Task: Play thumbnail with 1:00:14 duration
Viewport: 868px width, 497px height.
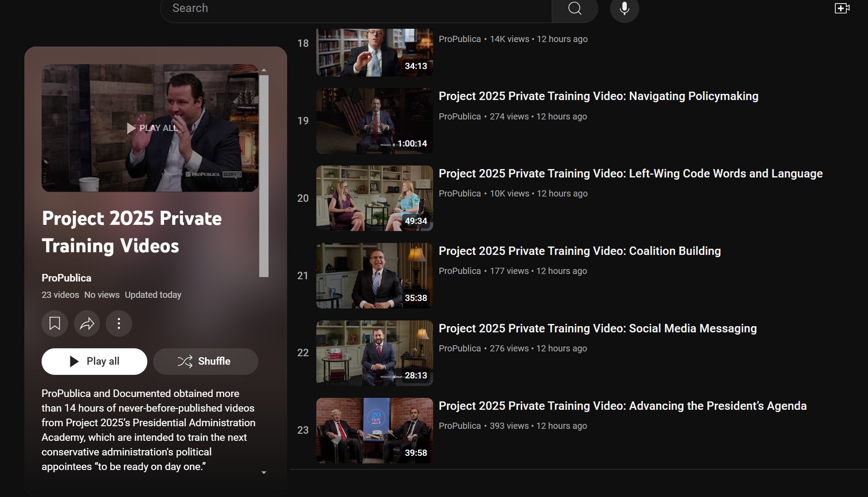Action: coord(375,121)
